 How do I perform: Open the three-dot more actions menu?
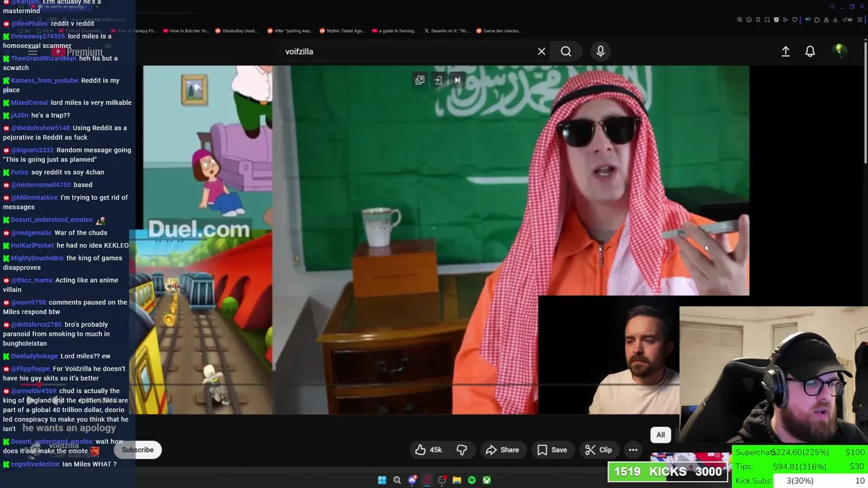click(633, 450)
